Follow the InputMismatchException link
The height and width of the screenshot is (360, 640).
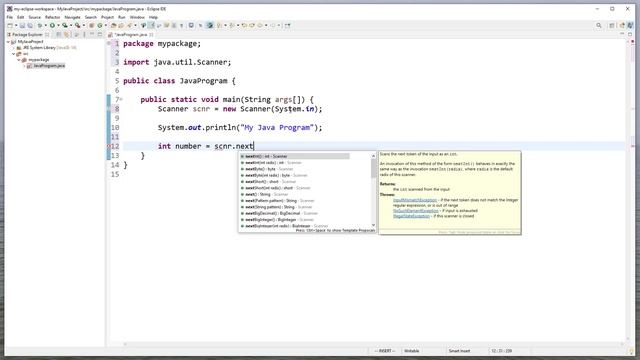415,200
